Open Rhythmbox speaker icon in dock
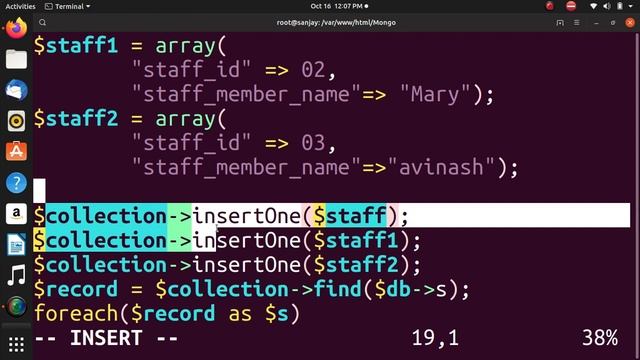Image resolution: width=640 pixels, height=360 pixels. [x=16, y=121]
